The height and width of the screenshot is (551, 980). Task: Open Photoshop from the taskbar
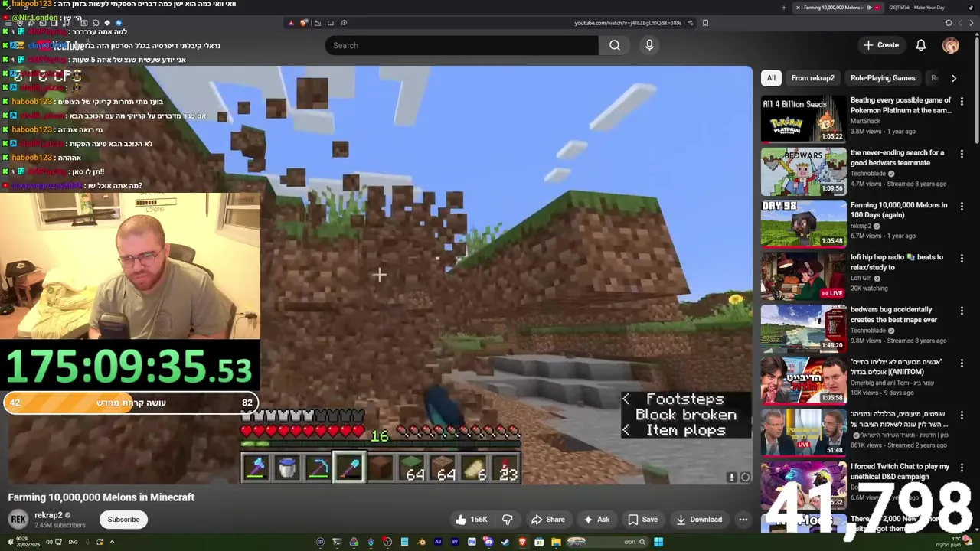472,542
